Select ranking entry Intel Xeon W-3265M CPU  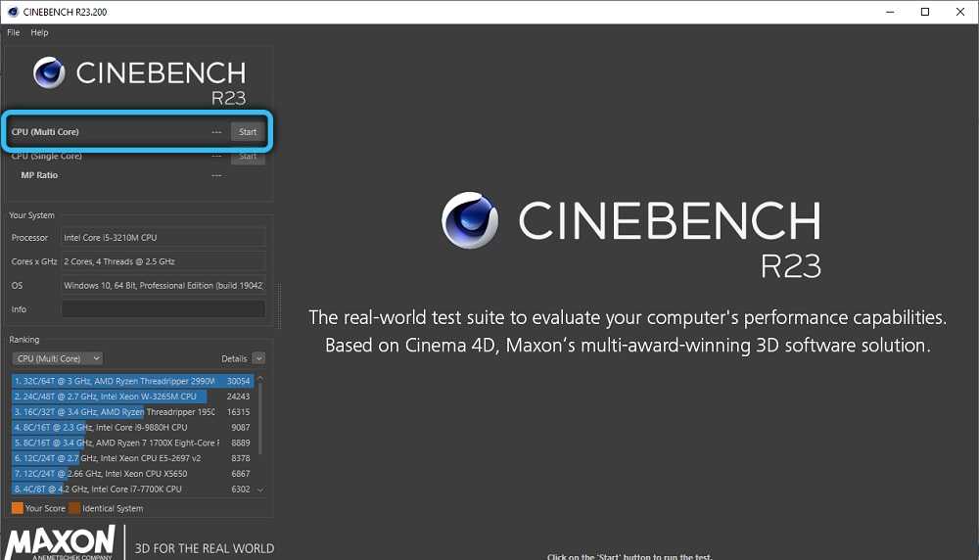(132, 397)
